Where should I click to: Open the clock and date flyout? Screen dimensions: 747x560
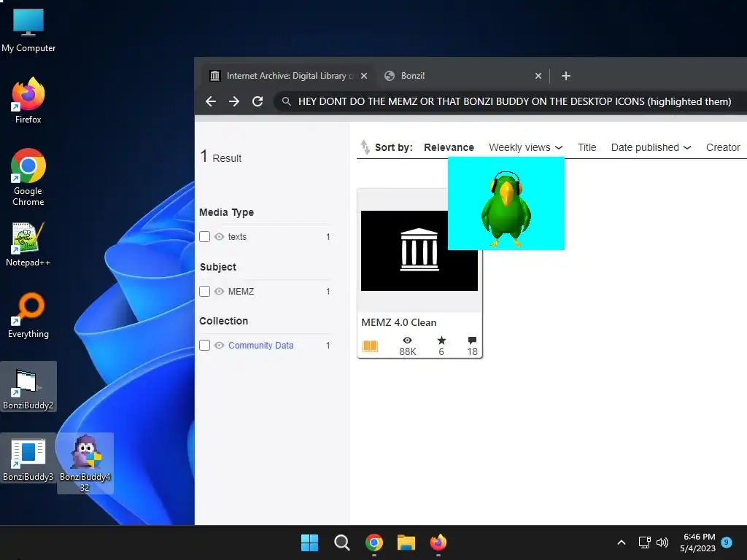[x=697, y=542]
